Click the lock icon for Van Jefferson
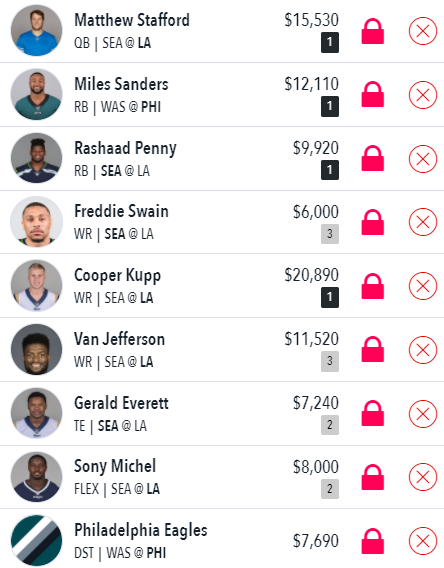The image size is (444, 568). point(373,350)
